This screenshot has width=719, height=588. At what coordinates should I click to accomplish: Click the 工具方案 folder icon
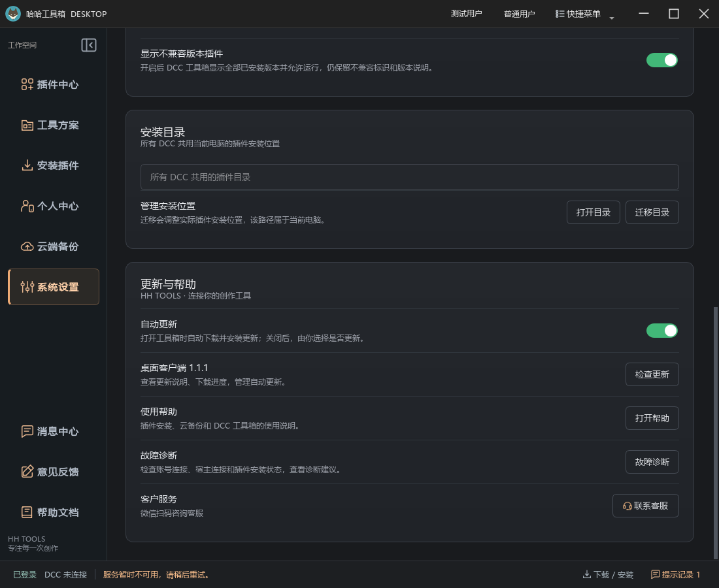(x=27, y=125)
